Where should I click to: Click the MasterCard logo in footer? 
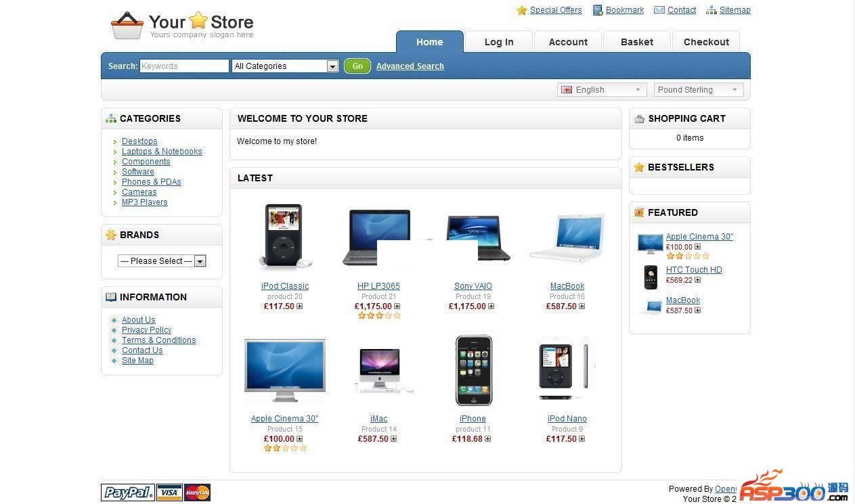click(x=197, y=492)
